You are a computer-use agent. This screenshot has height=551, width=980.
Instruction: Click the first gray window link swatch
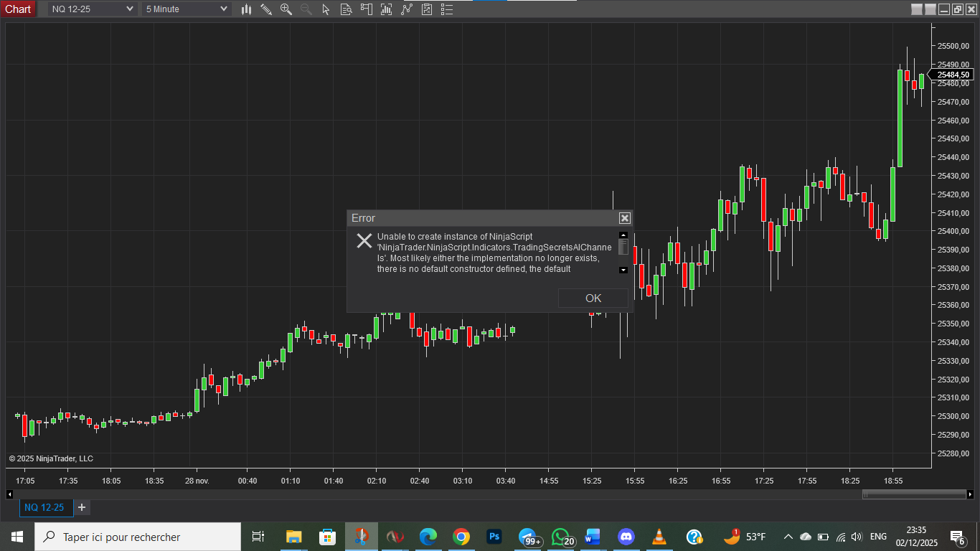916,9
